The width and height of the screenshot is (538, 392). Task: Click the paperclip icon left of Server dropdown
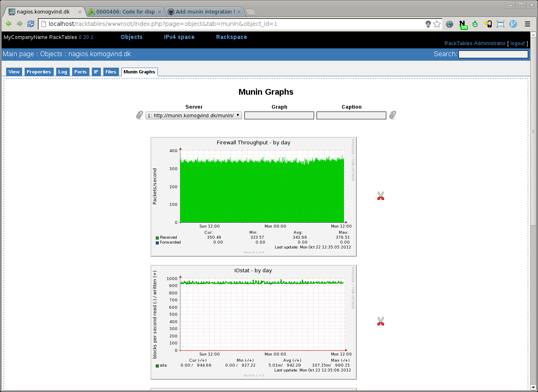tap(139, 115)
